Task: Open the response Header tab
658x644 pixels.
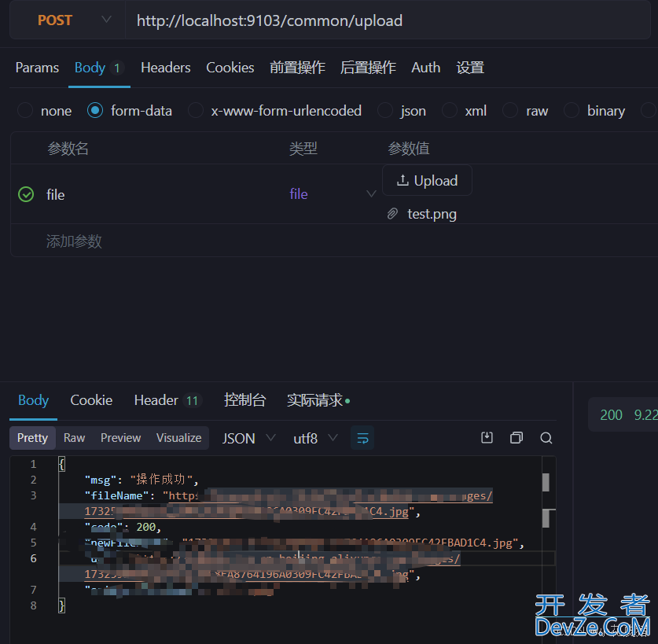Action: point(168,400)
